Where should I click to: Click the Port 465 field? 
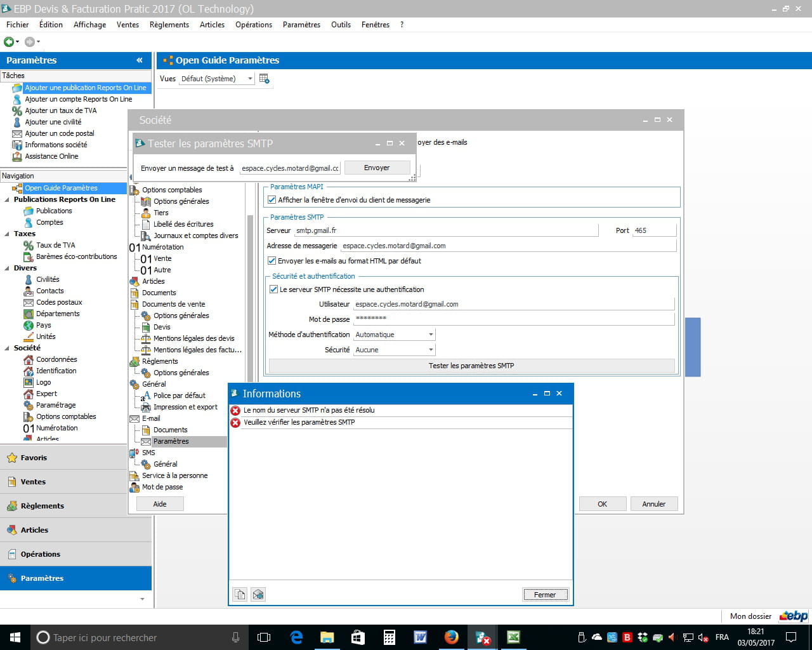coord(655,230)
